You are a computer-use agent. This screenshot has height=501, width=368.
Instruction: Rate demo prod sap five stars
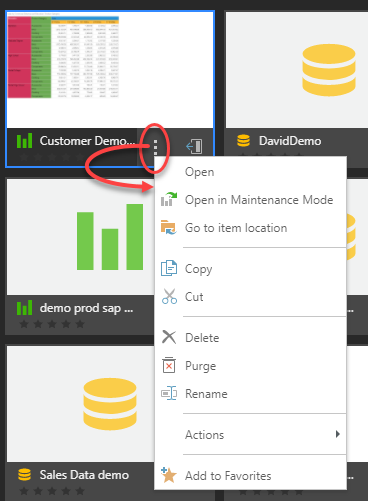click(x=80, y=324)
